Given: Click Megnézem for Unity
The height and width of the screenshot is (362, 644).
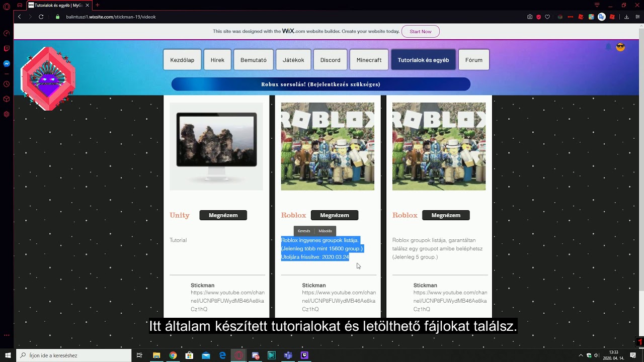Looking at the screenshot, I should coord(223,215).
